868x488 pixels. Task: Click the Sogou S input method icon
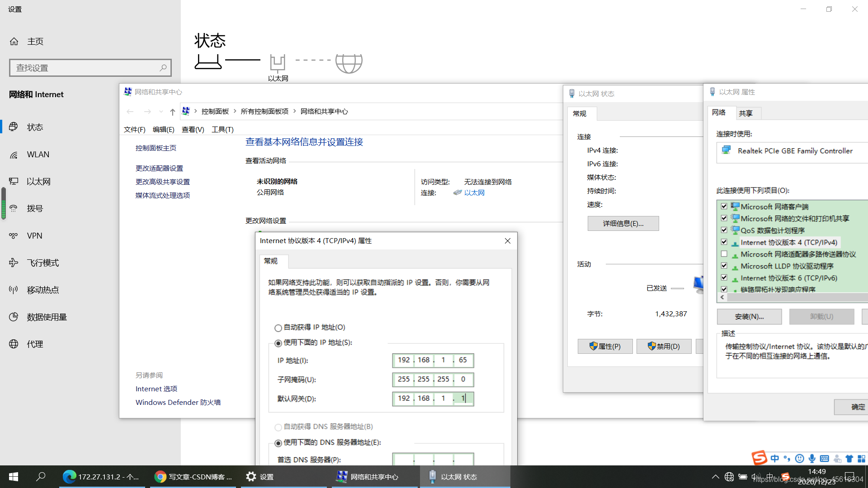coord(759,458)
